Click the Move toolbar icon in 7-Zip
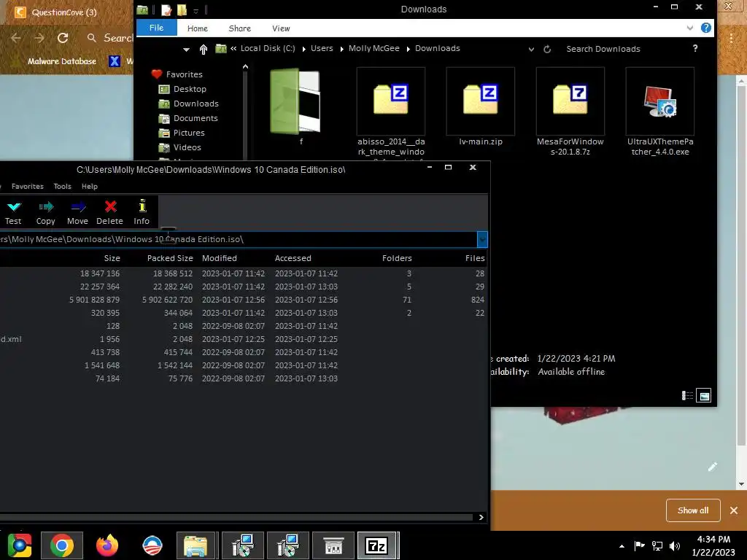Image resolution: width=747 pixels, height=560 pixels. point(77,212)
